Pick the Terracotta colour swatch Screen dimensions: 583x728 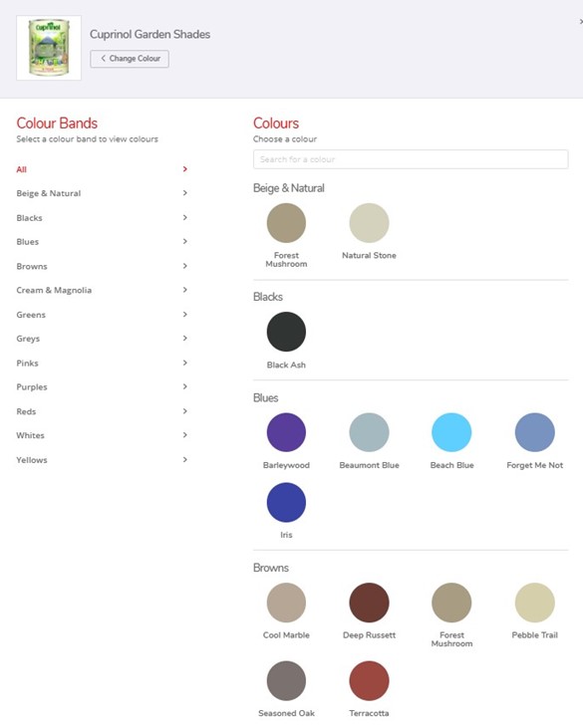click(x=369, y=680)
